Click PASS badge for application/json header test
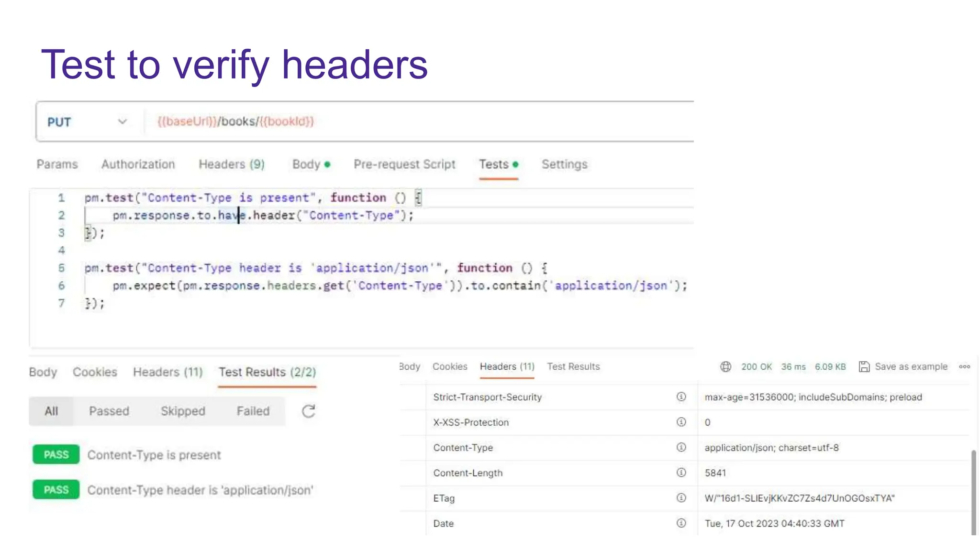The width and height of the screenshot is (980, 551). 56,489
